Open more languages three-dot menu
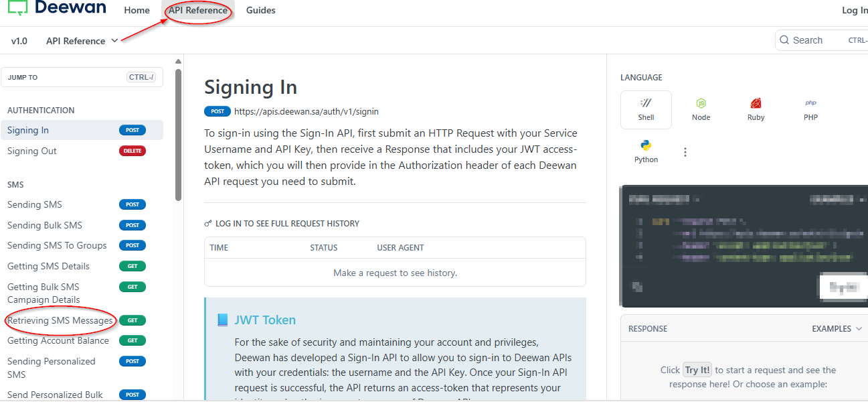 (x=685, y=152)
